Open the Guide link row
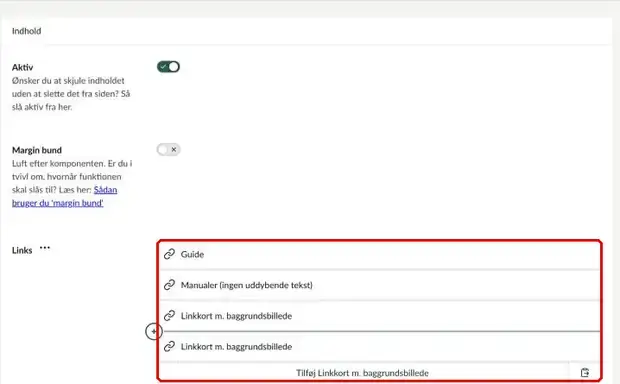This screenshot has height=384, width=620. 380,254
